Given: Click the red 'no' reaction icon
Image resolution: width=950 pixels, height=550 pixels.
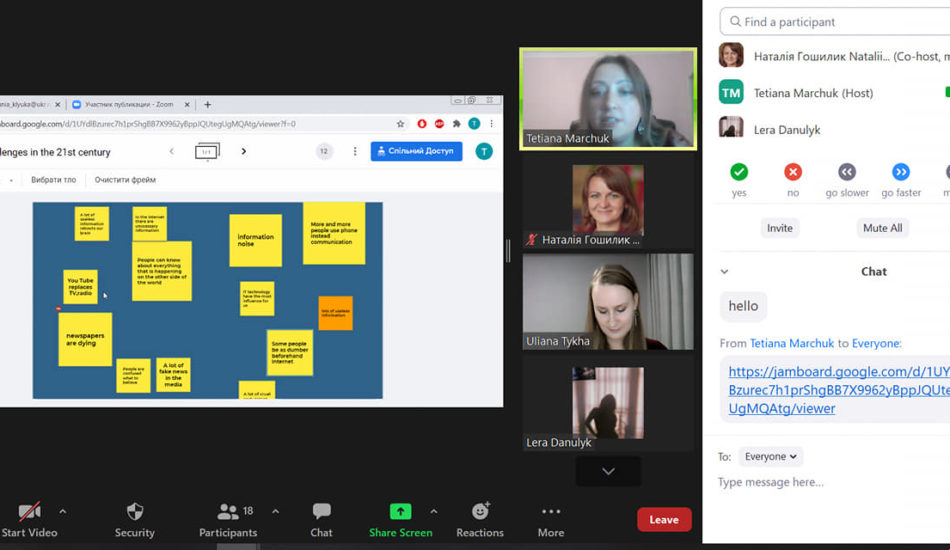Looking at the screenshot, I should (793, 172).
